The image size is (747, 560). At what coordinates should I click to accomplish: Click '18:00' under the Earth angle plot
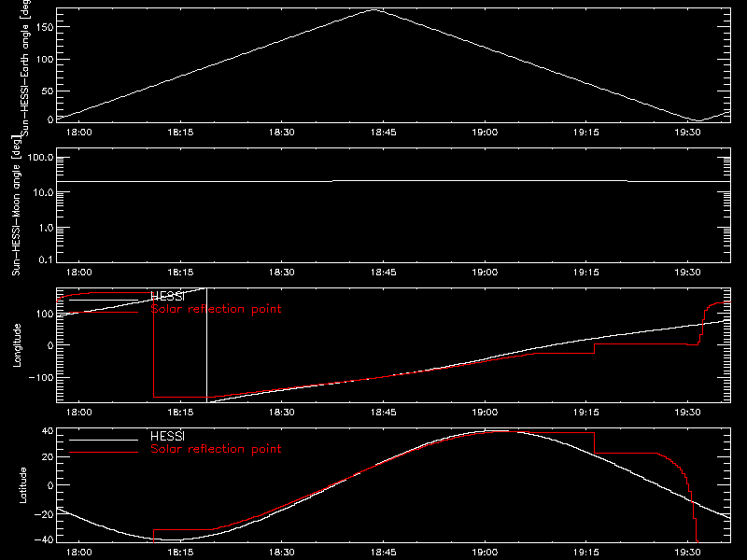tap(79, 133)
